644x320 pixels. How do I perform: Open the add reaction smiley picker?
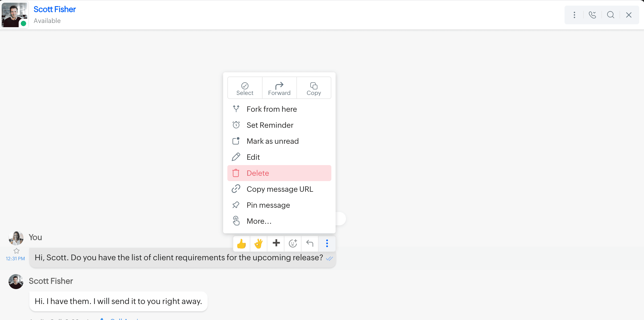(x=293, y=243)
